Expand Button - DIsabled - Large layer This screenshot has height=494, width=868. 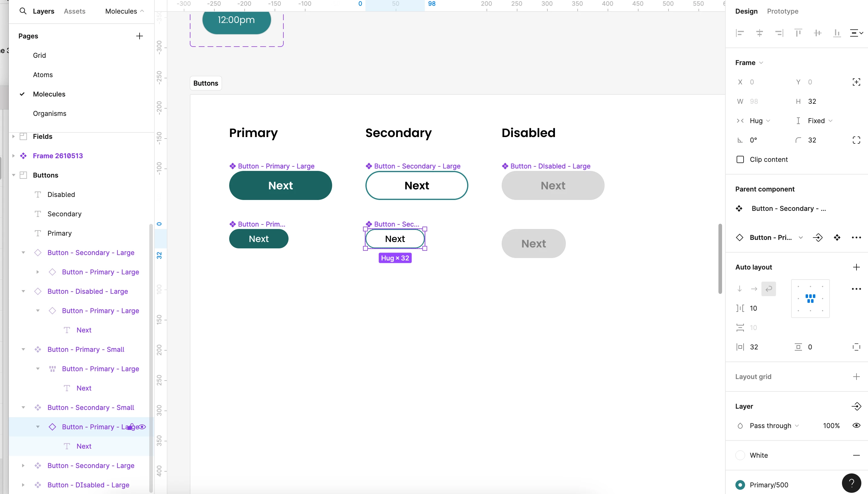click(23, 485)
